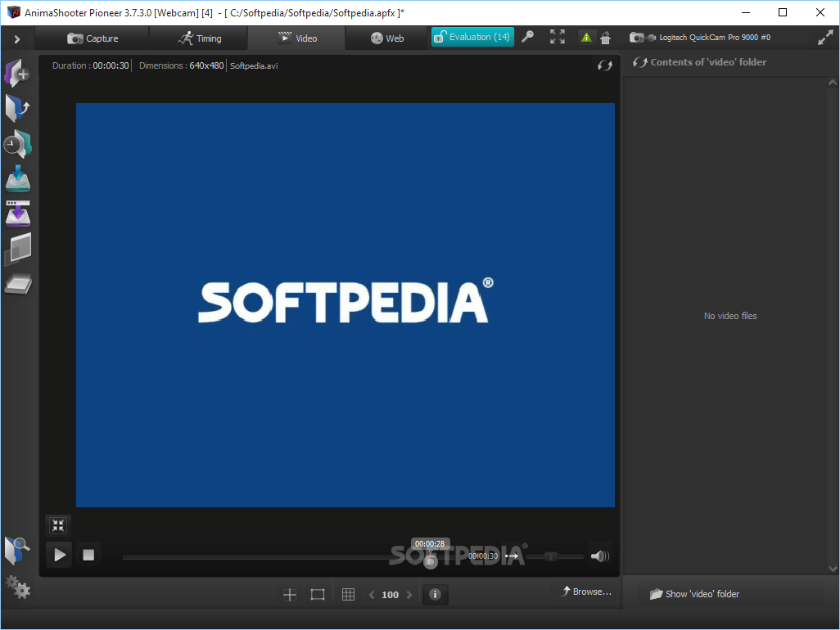Open project search magnifier icon
The height and width of the screenshot is (630, 840).
point(17,551)
